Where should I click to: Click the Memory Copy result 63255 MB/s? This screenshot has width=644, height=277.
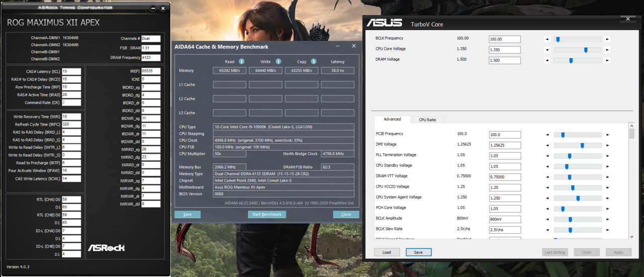302,70
